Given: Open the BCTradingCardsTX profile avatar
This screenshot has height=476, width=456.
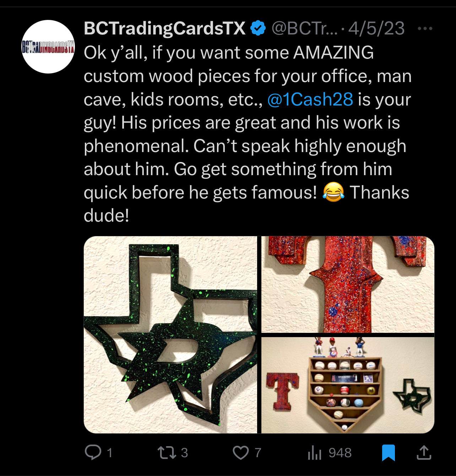Looking at the screenshot, I should pos(48,47).
